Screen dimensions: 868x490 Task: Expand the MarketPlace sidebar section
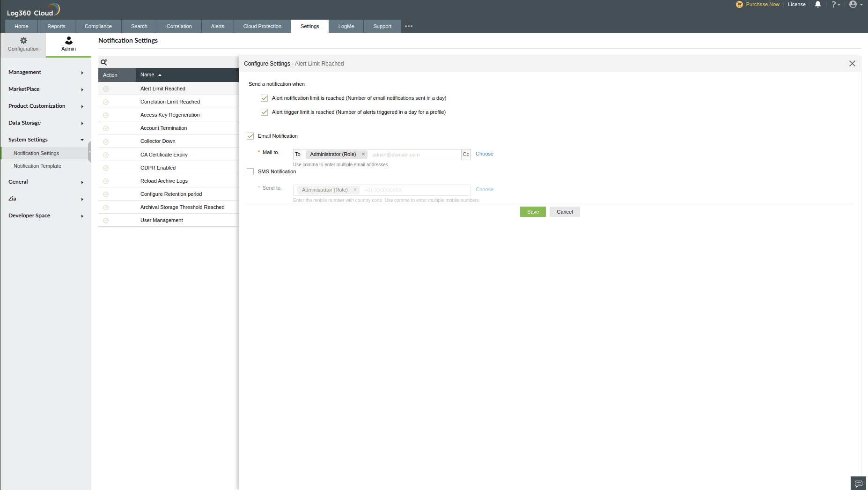45,89
